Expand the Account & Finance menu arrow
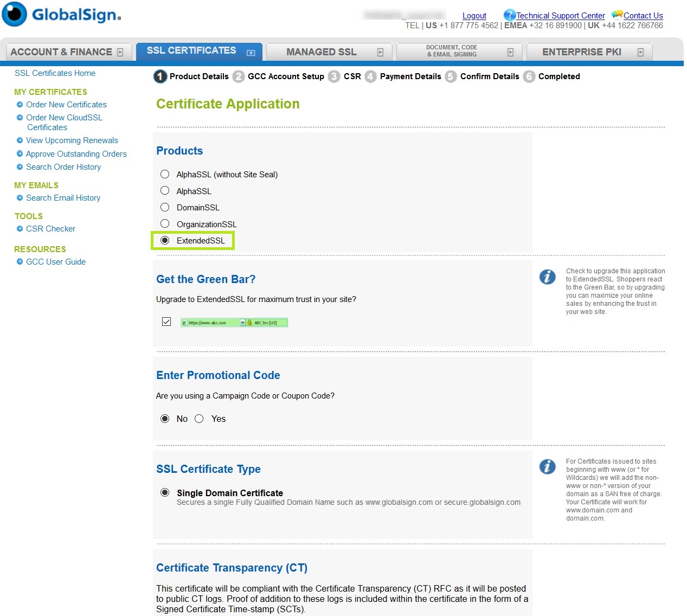The height and width of the screenshot is (616, 687). 120,52
